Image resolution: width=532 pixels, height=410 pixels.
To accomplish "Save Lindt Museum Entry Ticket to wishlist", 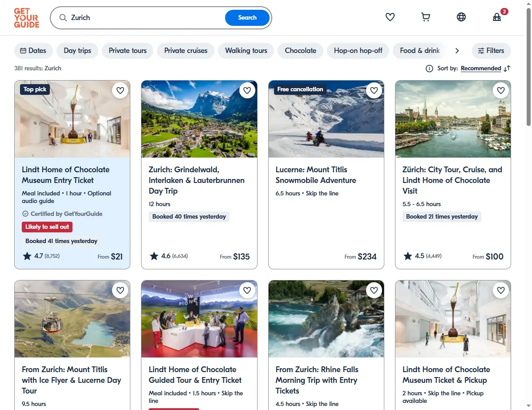I will click(x=120, y=90).
